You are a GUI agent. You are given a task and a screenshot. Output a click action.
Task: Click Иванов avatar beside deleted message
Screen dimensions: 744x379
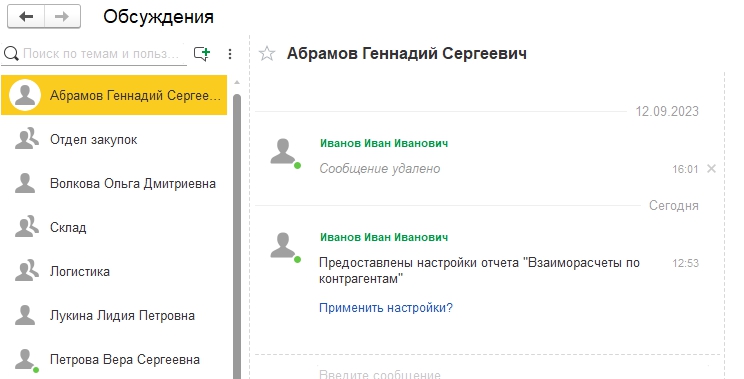(284, 153)
